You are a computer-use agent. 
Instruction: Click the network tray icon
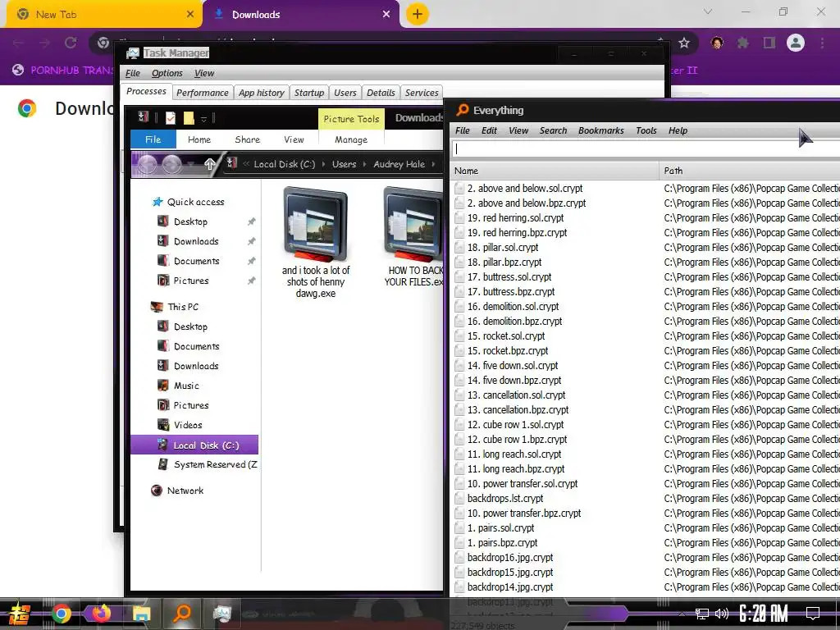[701, 614]
